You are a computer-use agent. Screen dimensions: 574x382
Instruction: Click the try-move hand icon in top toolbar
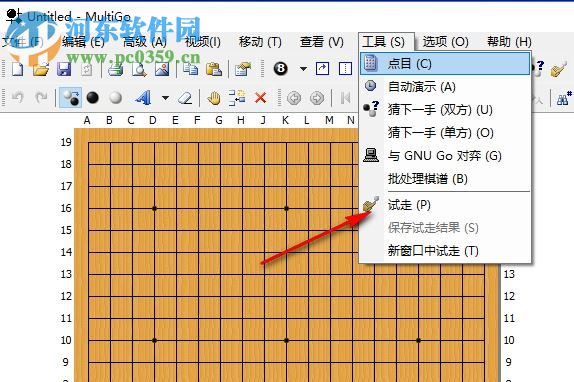(x=559, y=69)
